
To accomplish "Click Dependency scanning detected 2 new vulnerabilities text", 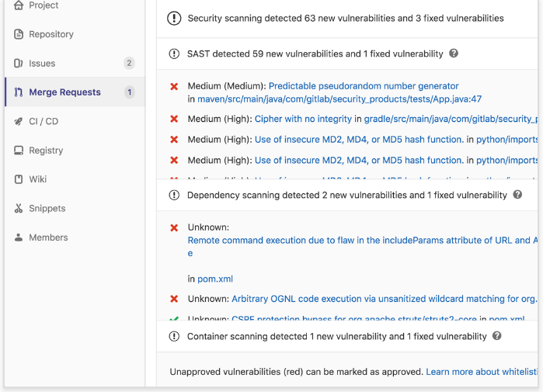I will (347, 195).
